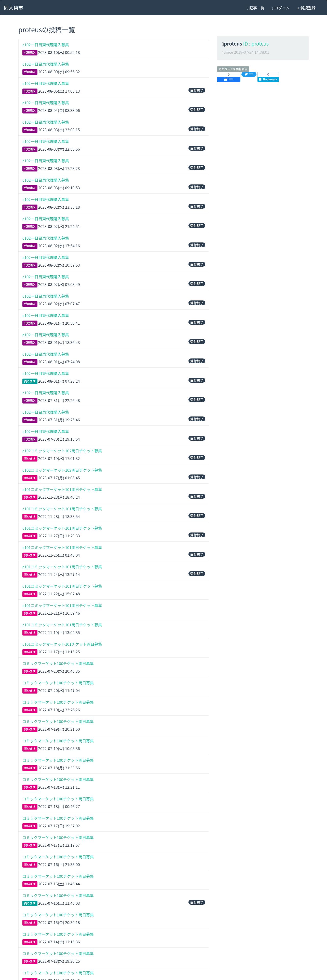
Task: Click 売ります tag on 2022-07-16 11:46:03 post
Action: coord(30,903)
